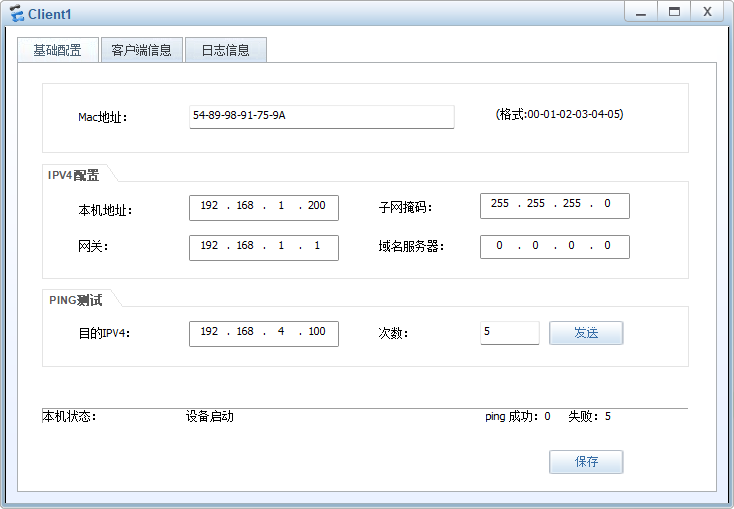Click the Client1 app icon in title bar
The height and width of the screenshot is (509, 734).
point(16,14)
